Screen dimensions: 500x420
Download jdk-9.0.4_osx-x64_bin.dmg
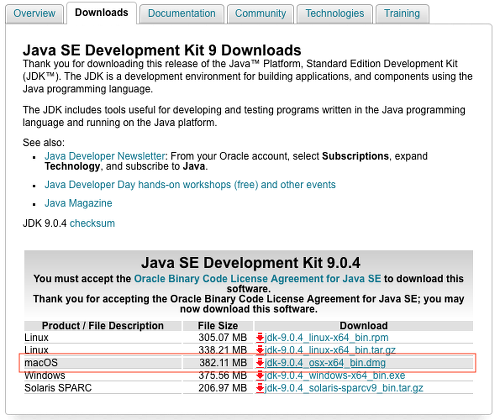pyautogui.click(x=325, y=363)
